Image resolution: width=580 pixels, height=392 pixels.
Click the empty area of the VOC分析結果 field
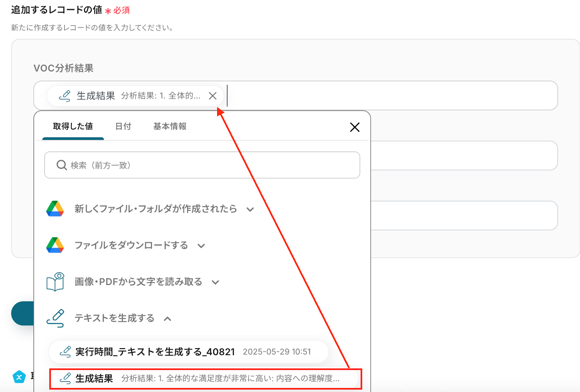(391, 96)
